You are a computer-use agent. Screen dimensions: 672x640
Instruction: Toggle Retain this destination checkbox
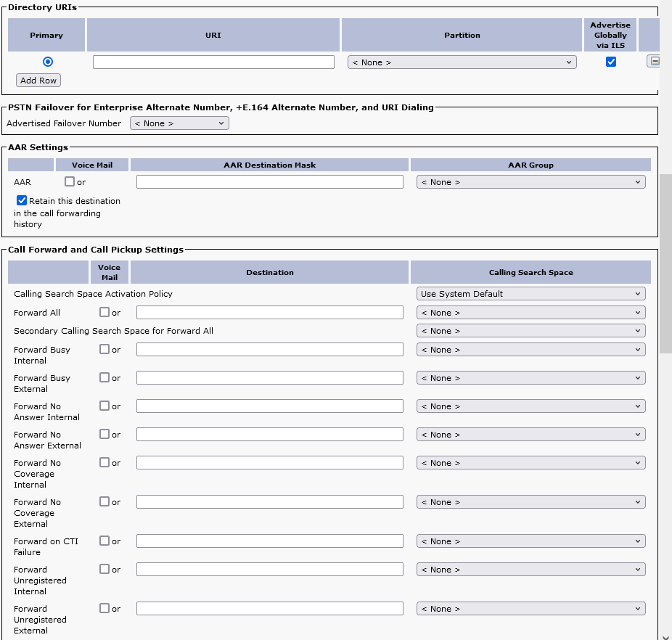[x=22, y=201]
